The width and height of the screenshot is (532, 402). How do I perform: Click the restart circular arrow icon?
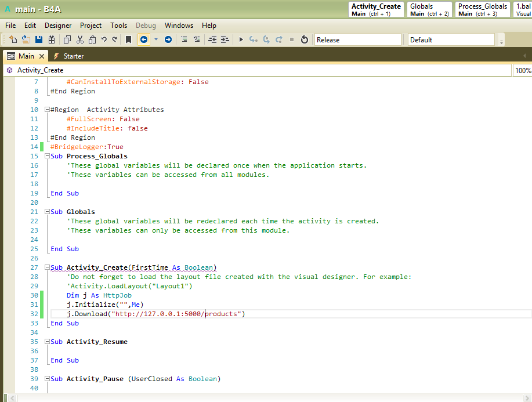click(x=305, y=39)
